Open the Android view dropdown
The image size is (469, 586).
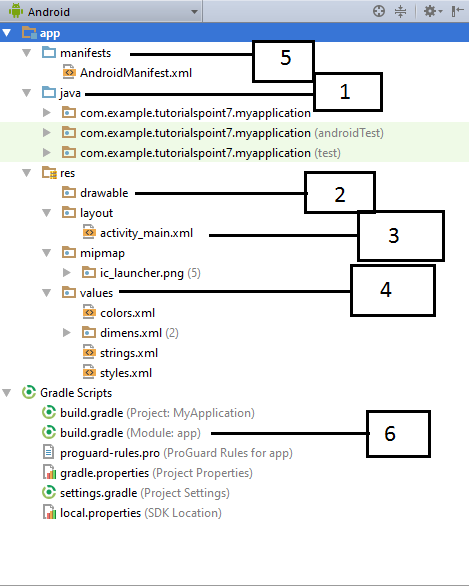tap(101, 11)
